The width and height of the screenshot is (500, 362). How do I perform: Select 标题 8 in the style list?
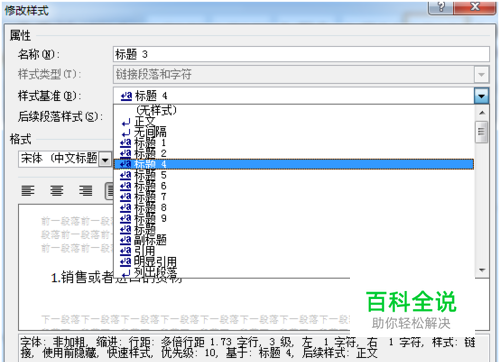tap(293, 207)
